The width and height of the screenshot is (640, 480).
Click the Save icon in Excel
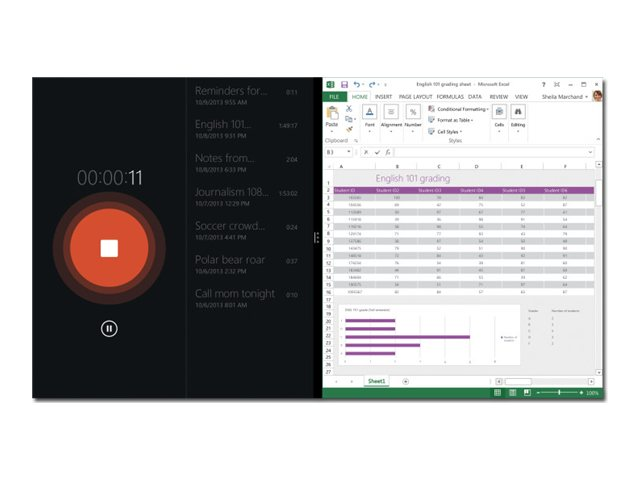(344, 84)
